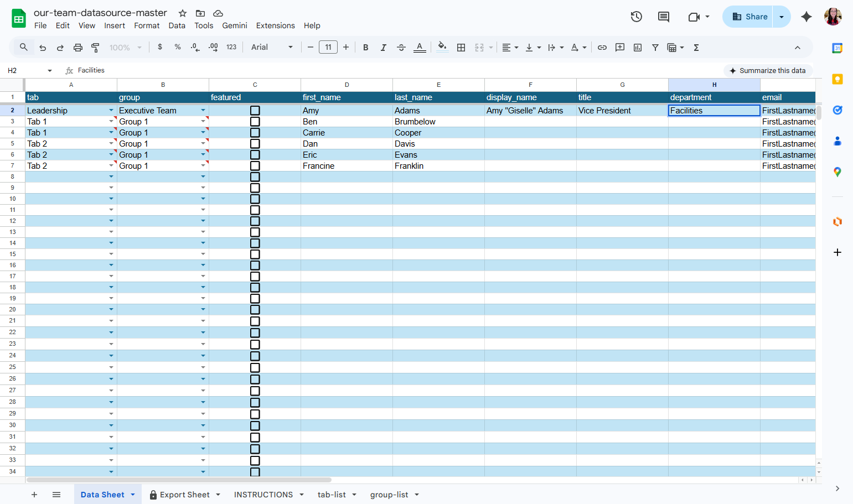853x504 pixels.
Task: Toggle bold formatting
Action: (x=366, y=48)
